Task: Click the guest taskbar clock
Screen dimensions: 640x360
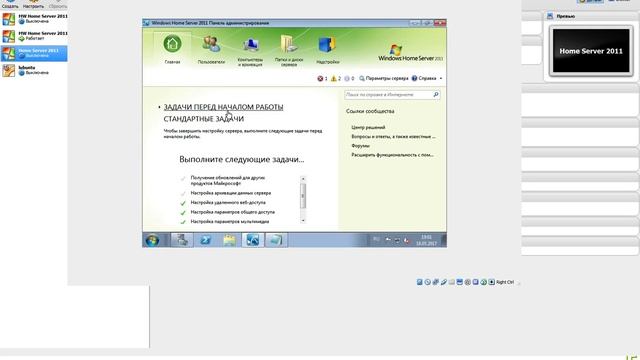Action: click(x=426, y=240)
